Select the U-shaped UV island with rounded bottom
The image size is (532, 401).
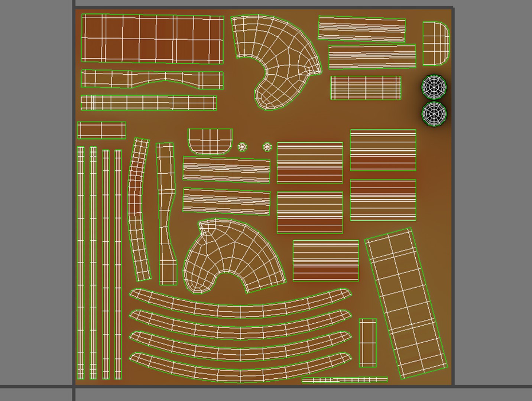pos(210,141)
